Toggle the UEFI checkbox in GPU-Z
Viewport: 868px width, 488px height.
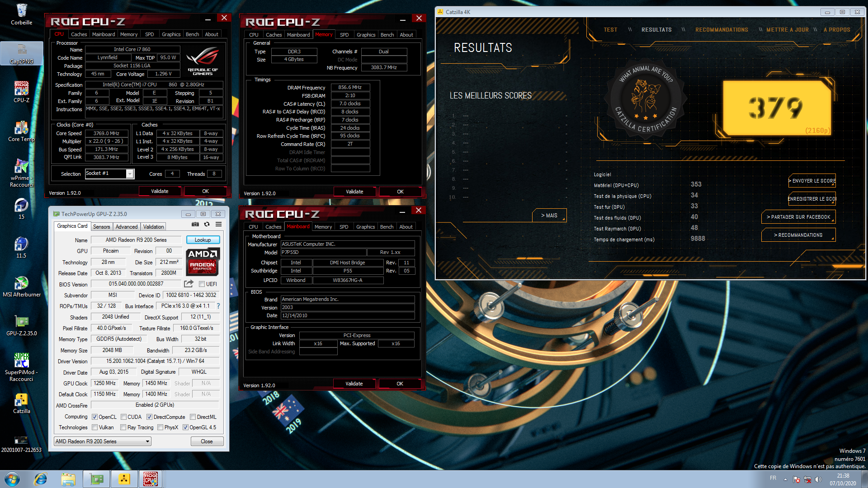(x=202, y=284)
